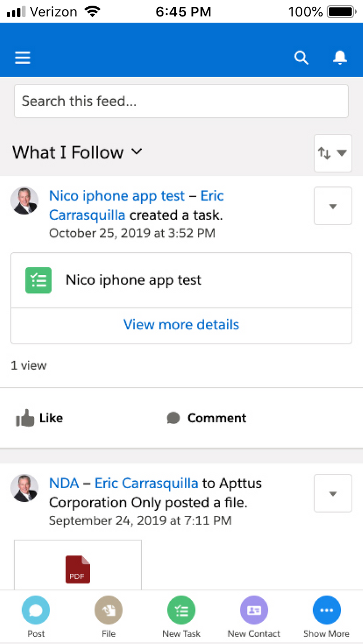Open the navigation hamburger menu
363x644 pixels.
click(x=22, y=57)
